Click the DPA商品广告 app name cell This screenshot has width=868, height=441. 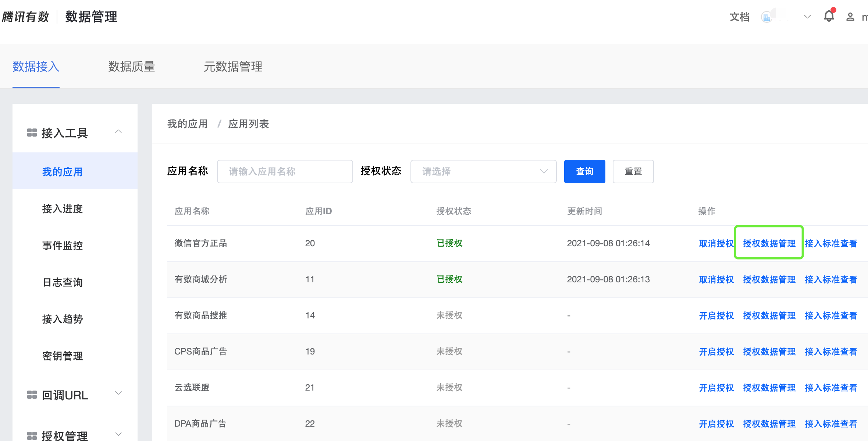click(x=200, y=423)
